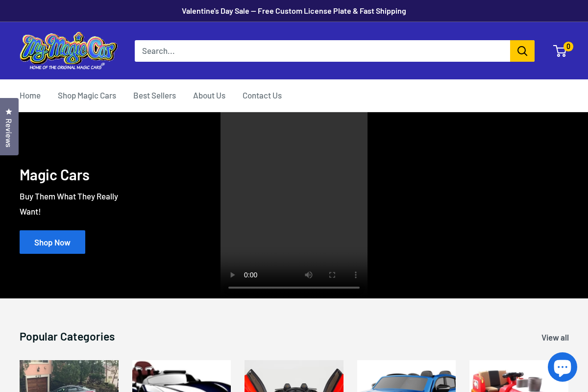Open the Valentine's Day Sale announcement

[x=294, y=10]
